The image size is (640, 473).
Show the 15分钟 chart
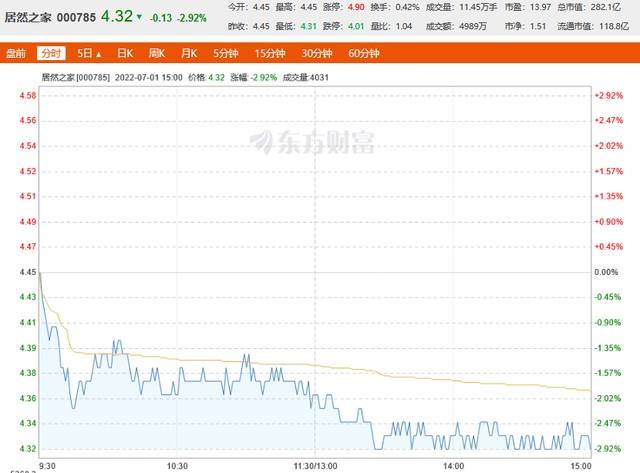tap(270, 53)
